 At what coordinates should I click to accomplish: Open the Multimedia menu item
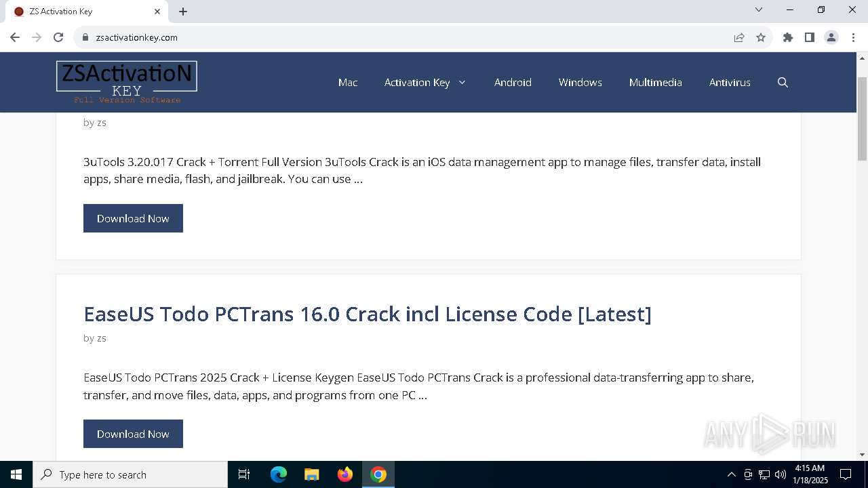pos(656,82)
